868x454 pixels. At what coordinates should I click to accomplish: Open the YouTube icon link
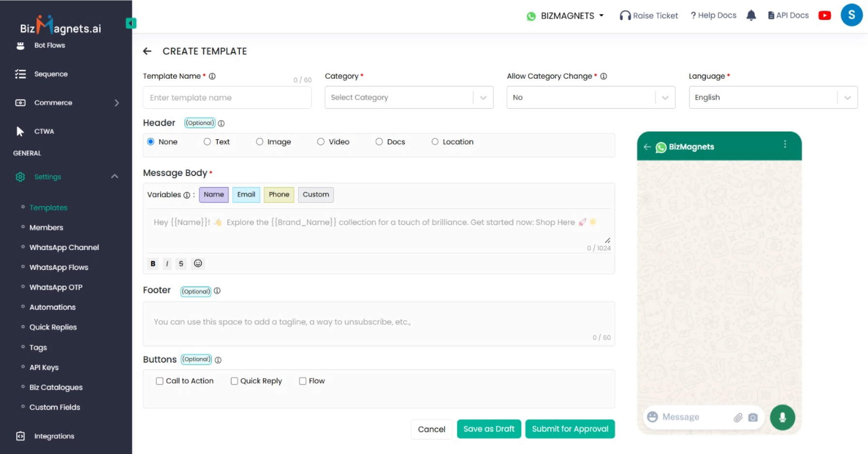tap(824, 15)
